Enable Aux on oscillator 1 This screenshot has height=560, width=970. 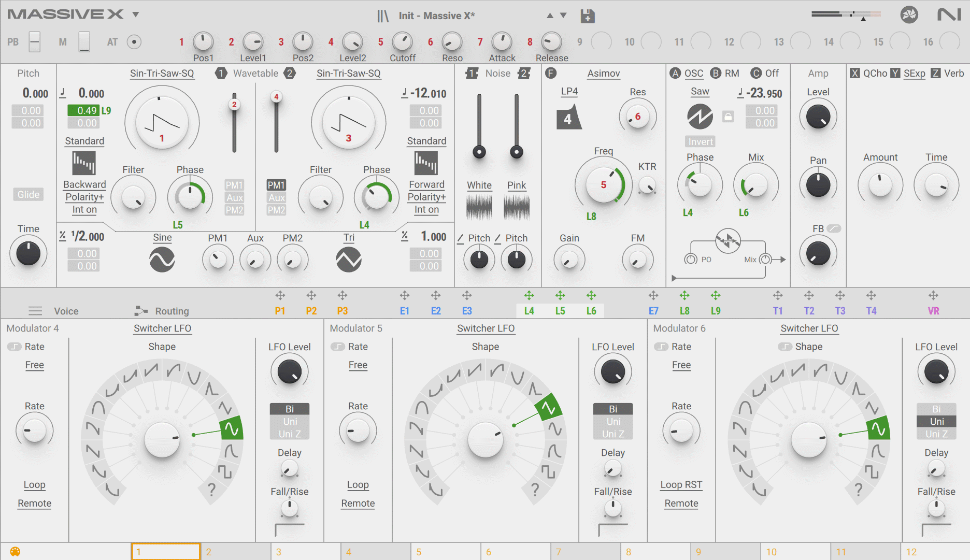pyautogui.click(x=234, y=197)
